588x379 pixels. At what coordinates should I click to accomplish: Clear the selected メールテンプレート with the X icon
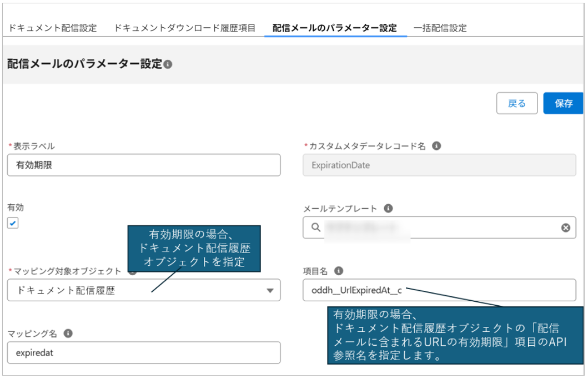pos(565,228)
